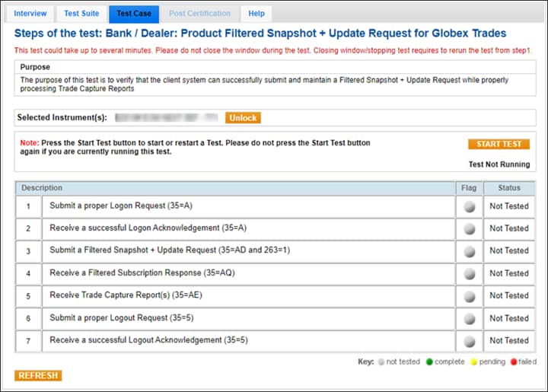Click the Description column header

42,187
